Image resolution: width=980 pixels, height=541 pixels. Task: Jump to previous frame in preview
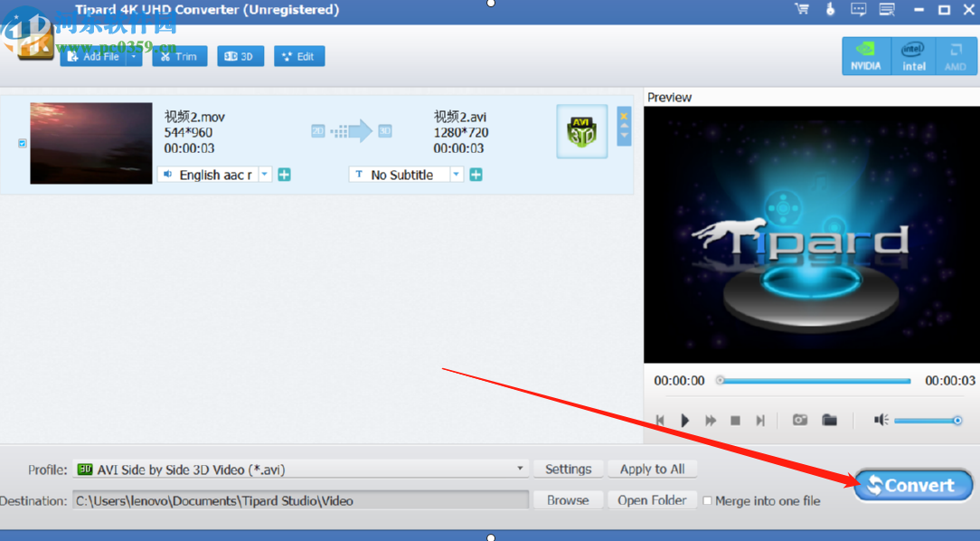click(x=660, y=421)
